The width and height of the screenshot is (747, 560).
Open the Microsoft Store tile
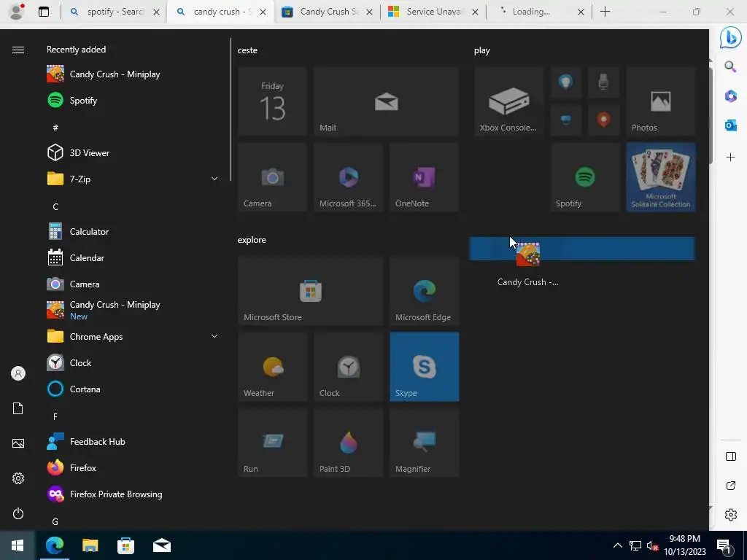coord(311,291)
